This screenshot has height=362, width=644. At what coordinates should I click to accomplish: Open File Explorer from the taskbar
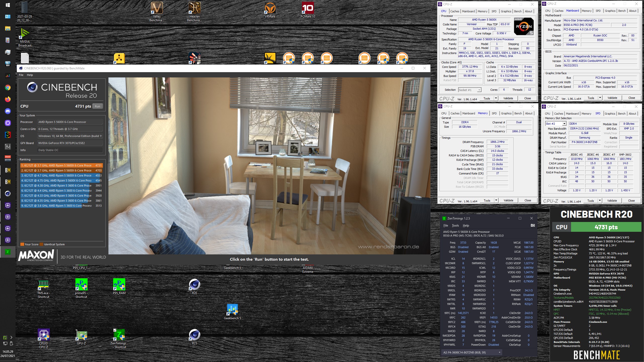pos(8,28)
